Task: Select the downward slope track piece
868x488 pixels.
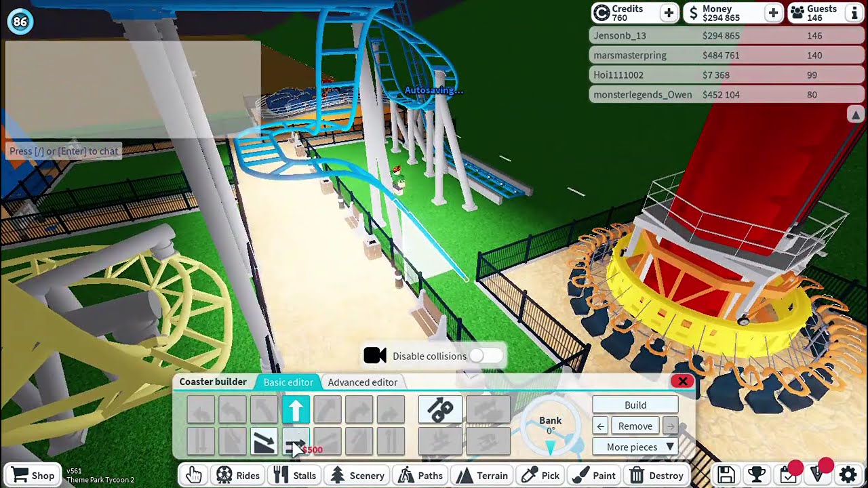Action: pos(264,441)
